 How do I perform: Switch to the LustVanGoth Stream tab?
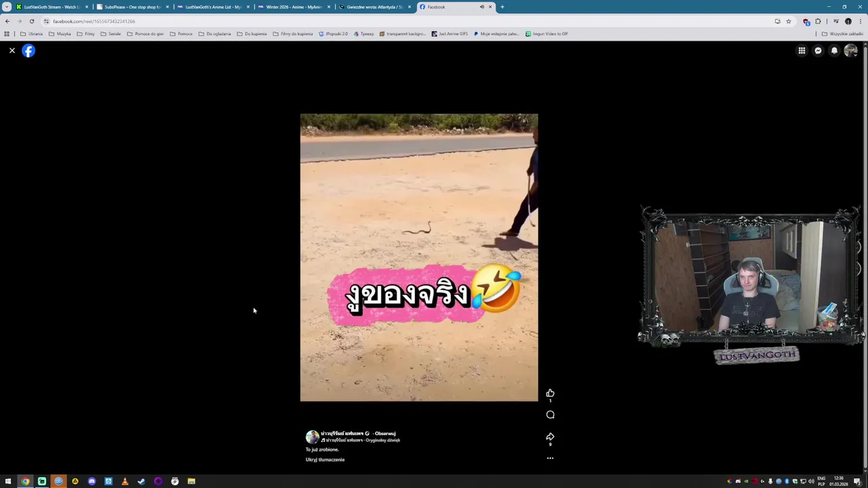[x=52, y=7]
